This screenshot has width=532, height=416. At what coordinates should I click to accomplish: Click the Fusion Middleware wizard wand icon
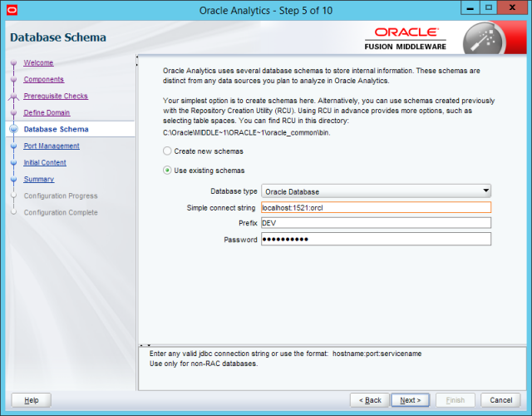[x=484, y=40]
